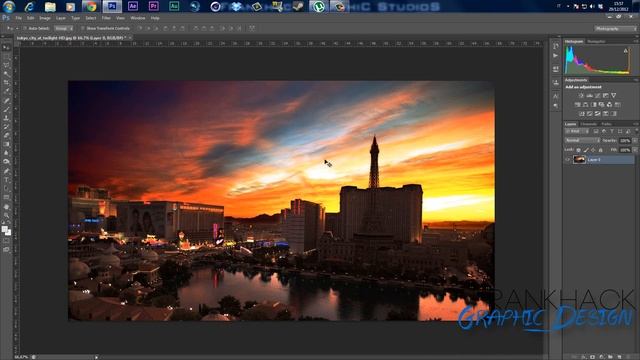Open the Window menu
The height and width of the screenshot is (360, 640).
tap(138, 18)
